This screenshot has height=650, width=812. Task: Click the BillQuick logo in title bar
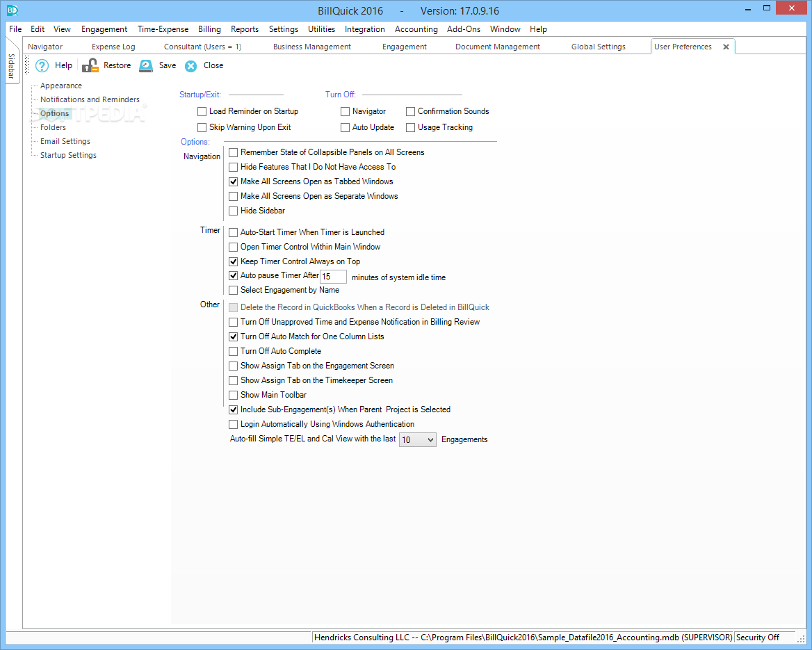coord(12,10)
